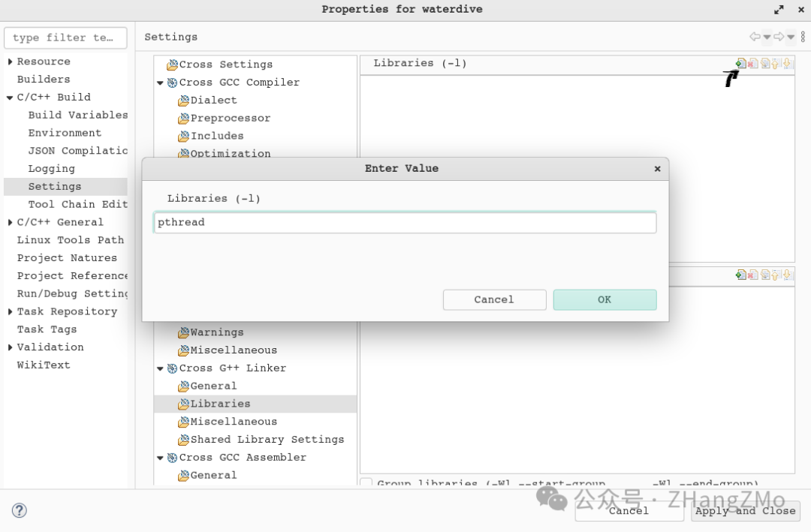Select Builders in the left tree
This screenshot has width=811, height=532.
tap(44, 79)
